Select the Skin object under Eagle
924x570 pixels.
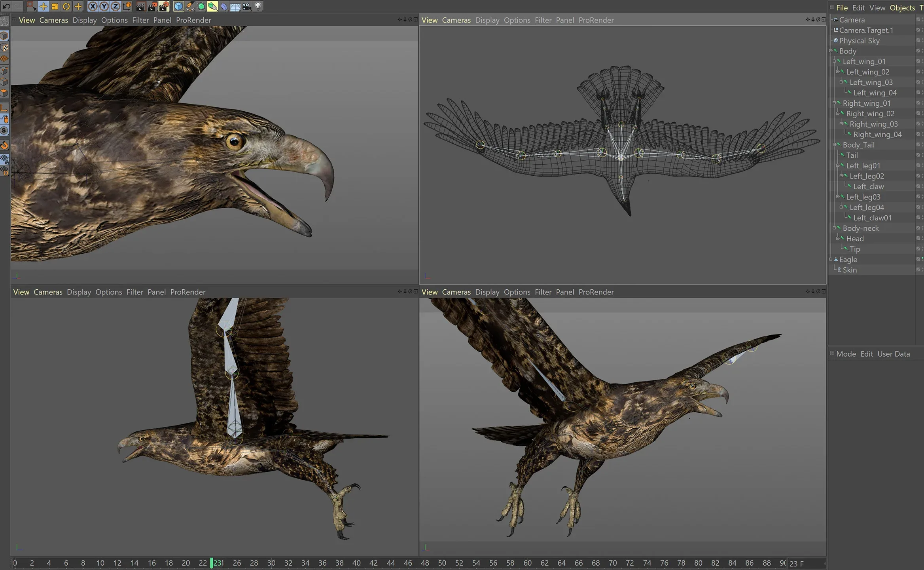pos(850,270)
